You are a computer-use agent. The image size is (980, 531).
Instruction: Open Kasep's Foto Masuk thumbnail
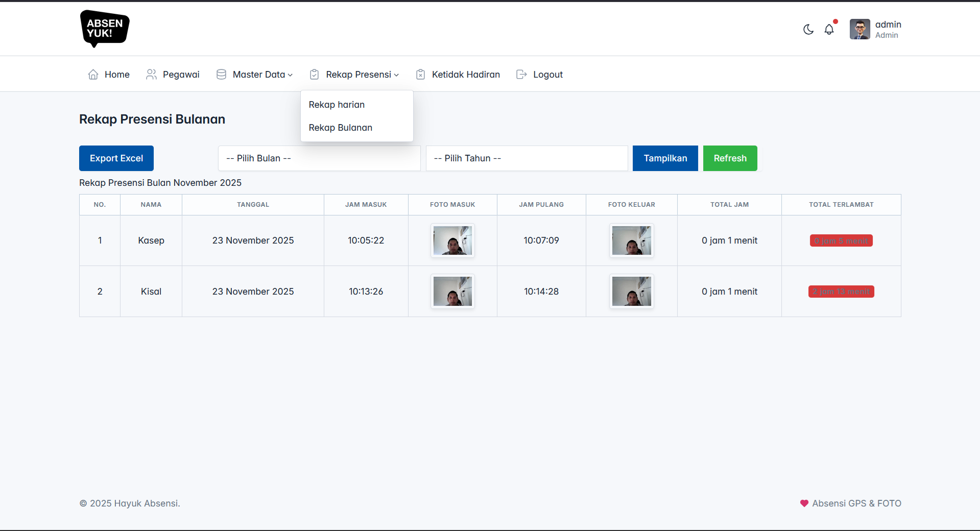point(452,240)
